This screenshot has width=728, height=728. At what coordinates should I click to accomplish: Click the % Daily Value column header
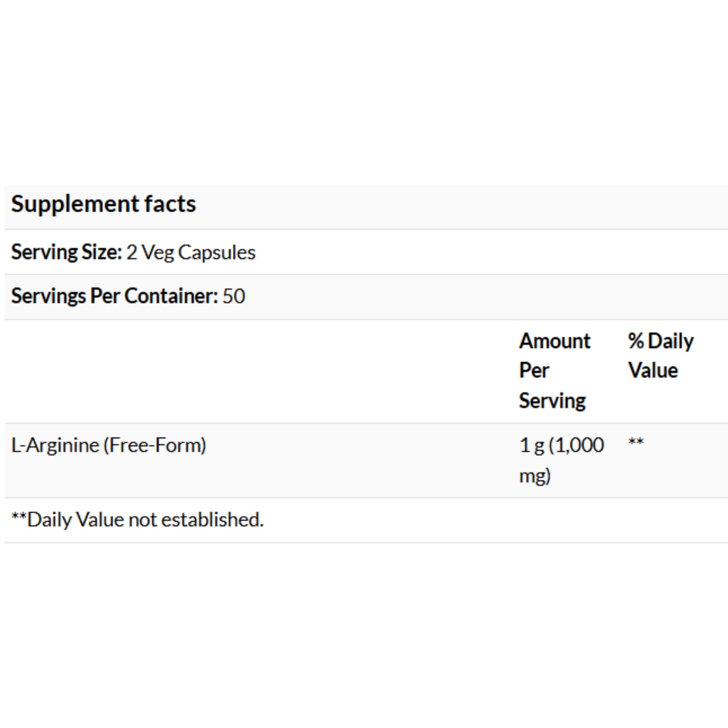click(661, 356)
